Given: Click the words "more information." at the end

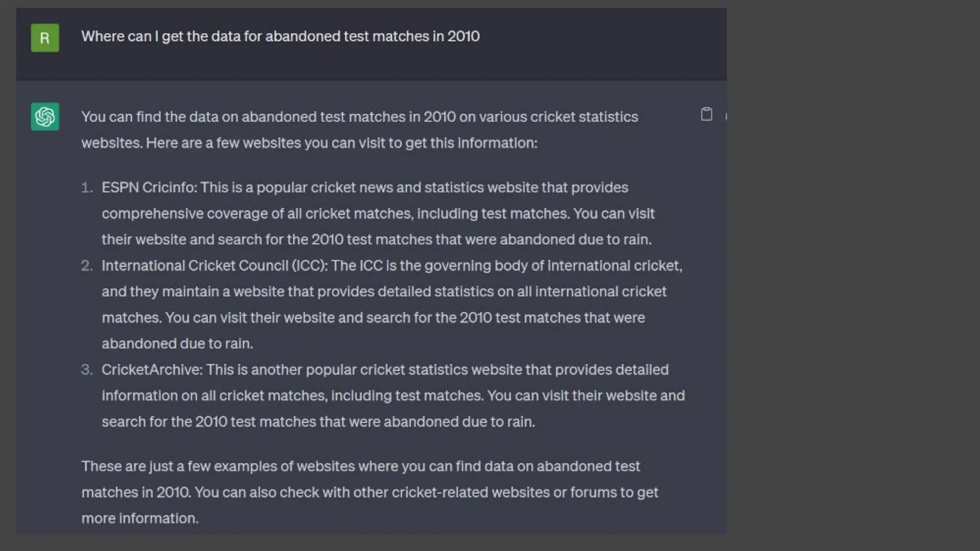Looking at the screenshot, I should coord(140,518).
